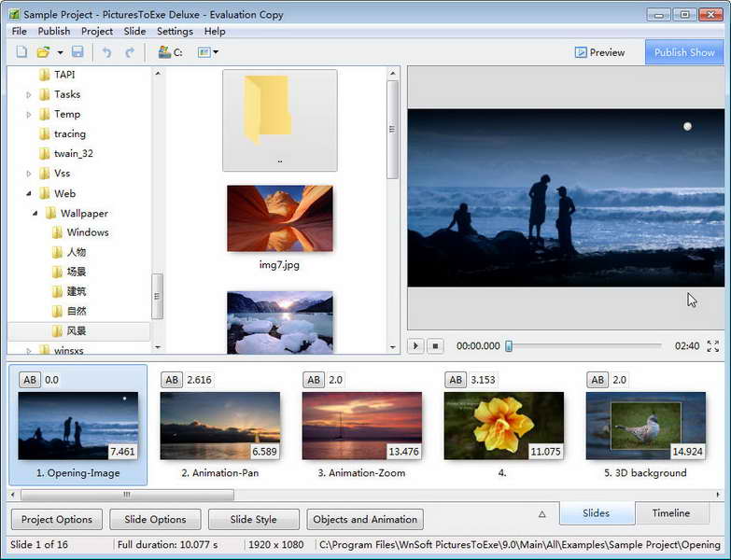The image size is (731, 560).
Task: Click the AB transition icon of slide 3
Action: coord(314,380)
